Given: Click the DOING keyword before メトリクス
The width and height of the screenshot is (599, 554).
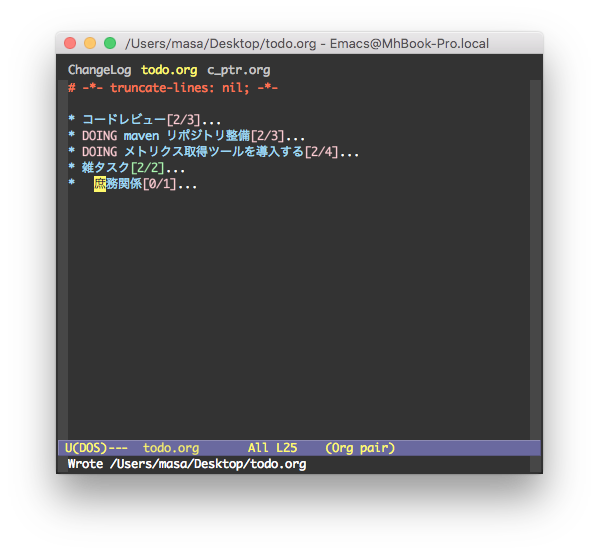Looking at the screenshot, I should pyautogui.click(x=99, y=152).
